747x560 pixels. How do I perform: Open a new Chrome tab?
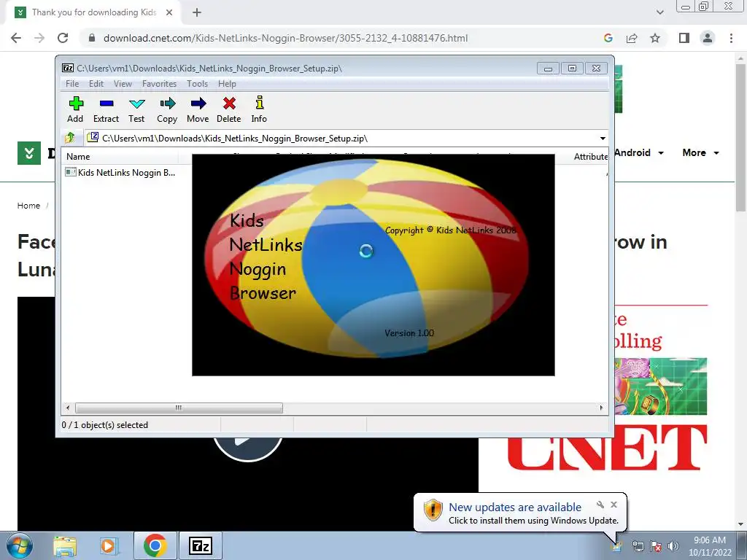197,13
